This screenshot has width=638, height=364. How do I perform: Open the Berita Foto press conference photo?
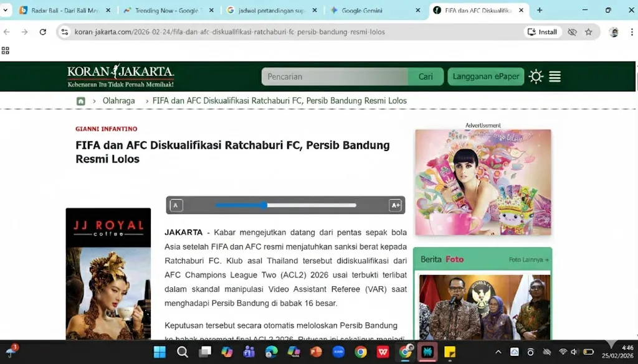point(485,307)
